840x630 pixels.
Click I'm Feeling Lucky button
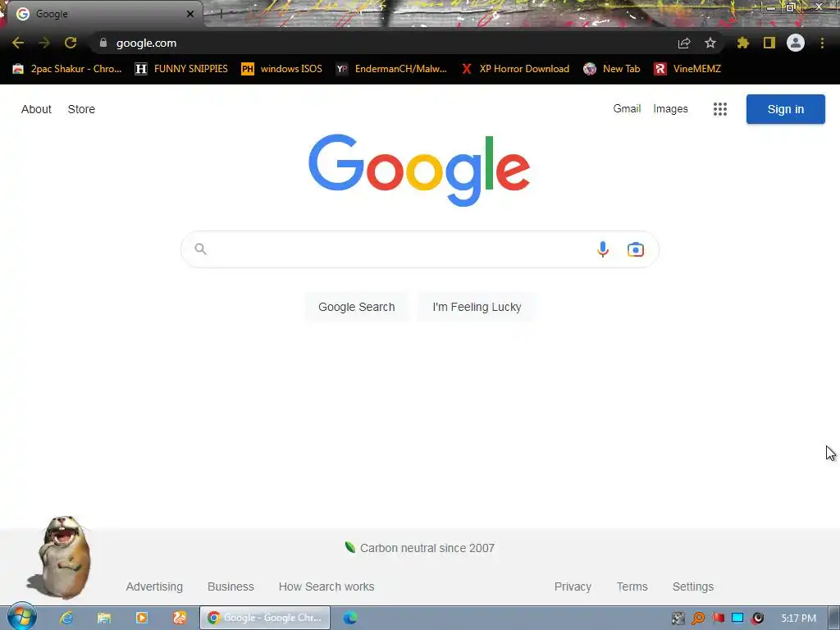click(x=477, y=307)
